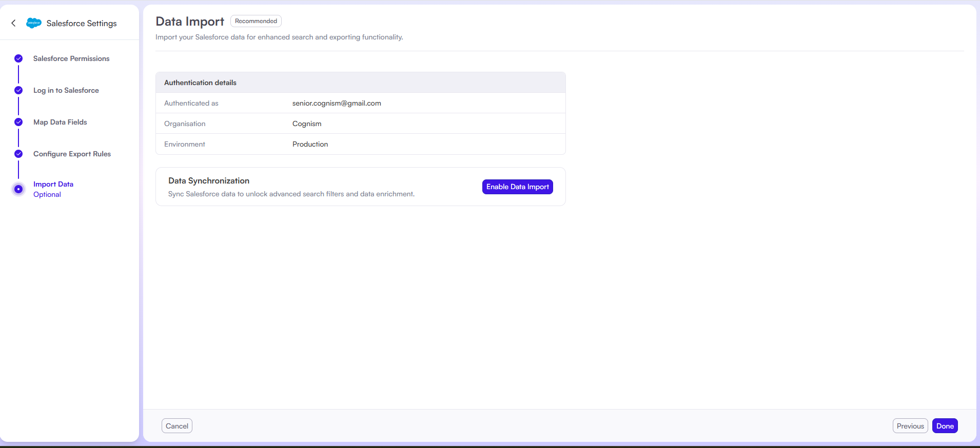Click the Salesforce Permissions checkmark icon

18,58
